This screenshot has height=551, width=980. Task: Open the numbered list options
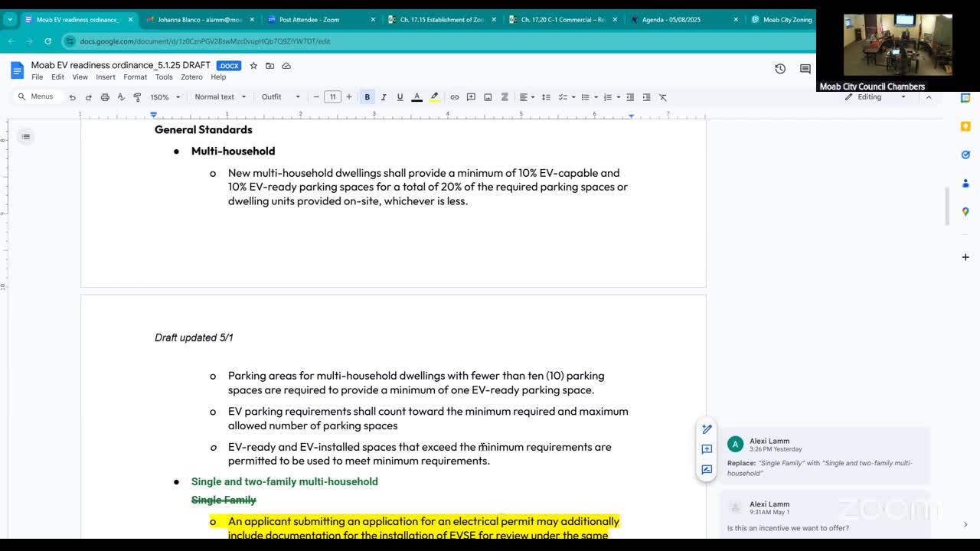(617, 97)
